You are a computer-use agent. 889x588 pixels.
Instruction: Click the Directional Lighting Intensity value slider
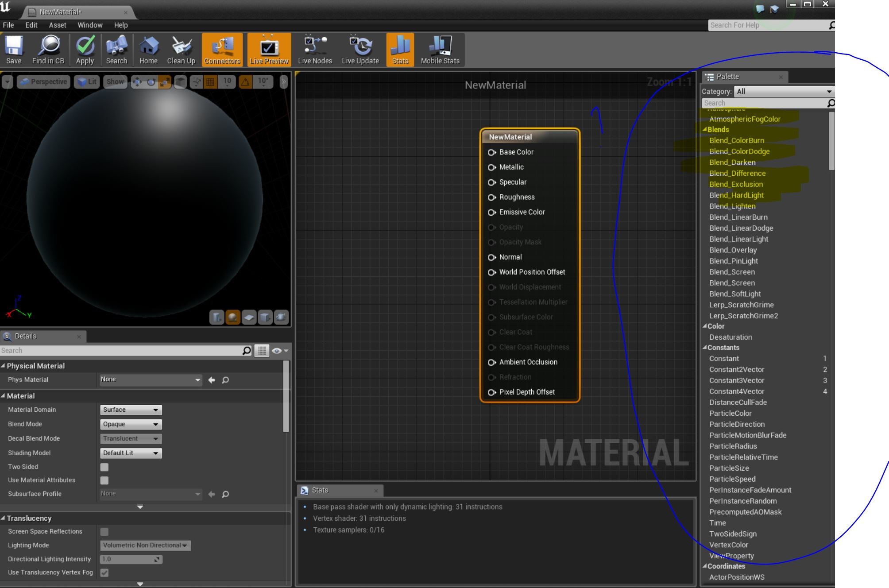click(131, 559)
